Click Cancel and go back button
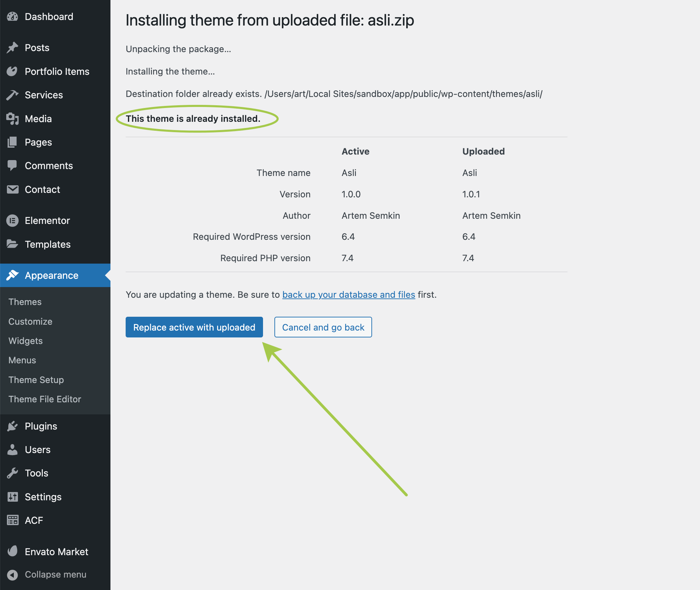This screenshot has width=700, height=590. pos(323,327)
